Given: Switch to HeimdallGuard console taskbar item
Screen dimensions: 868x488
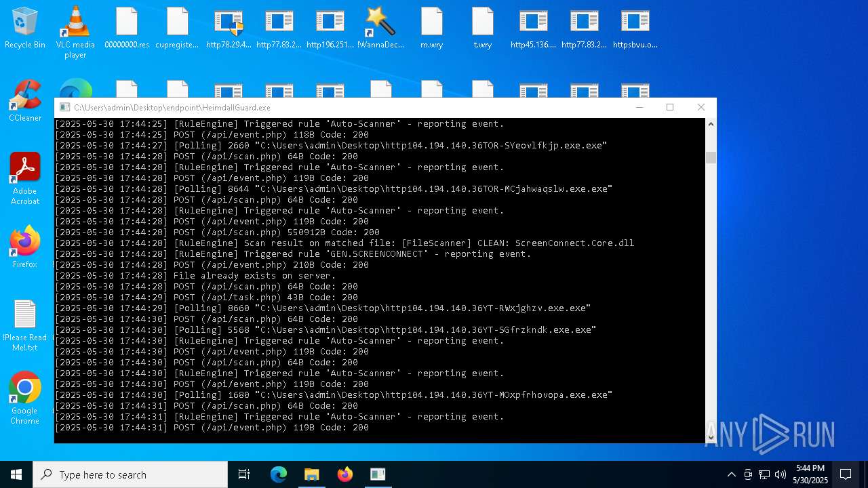Looking at the screenshot, I should [x=378, y=474].
